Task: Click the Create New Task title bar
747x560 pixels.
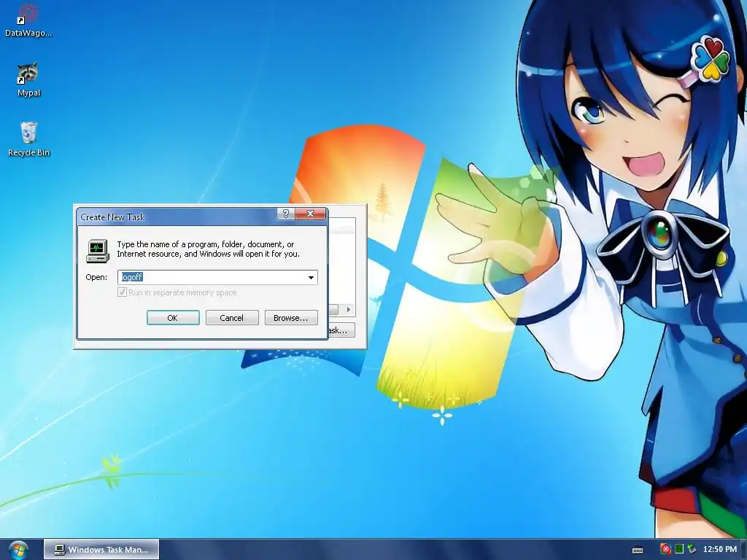Action: [x=177, y=217]
